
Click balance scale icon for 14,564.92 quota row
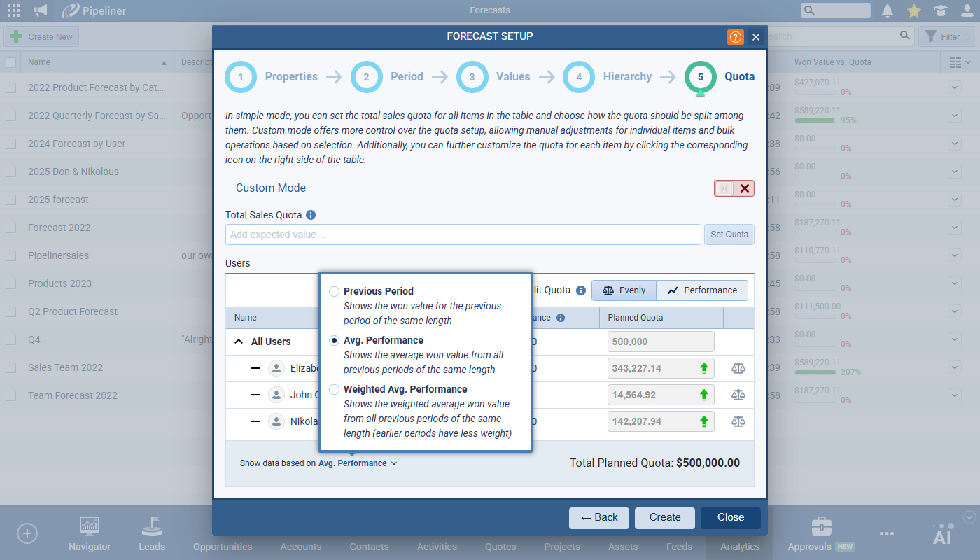click(x=738, y=395)
